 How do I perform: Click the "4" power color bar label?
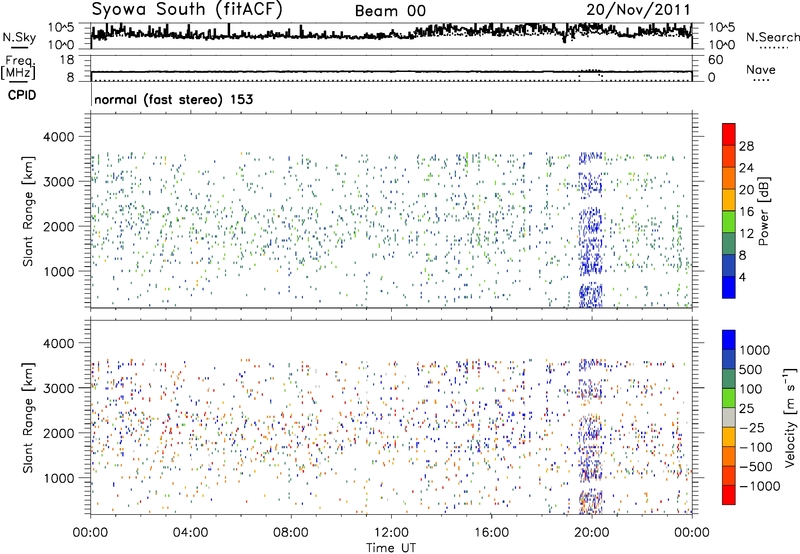(x=742, y=277)
